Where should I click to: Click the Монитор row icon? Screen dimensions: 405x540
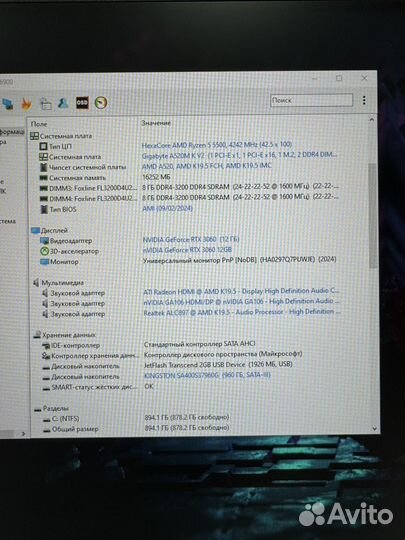(44, 262)
